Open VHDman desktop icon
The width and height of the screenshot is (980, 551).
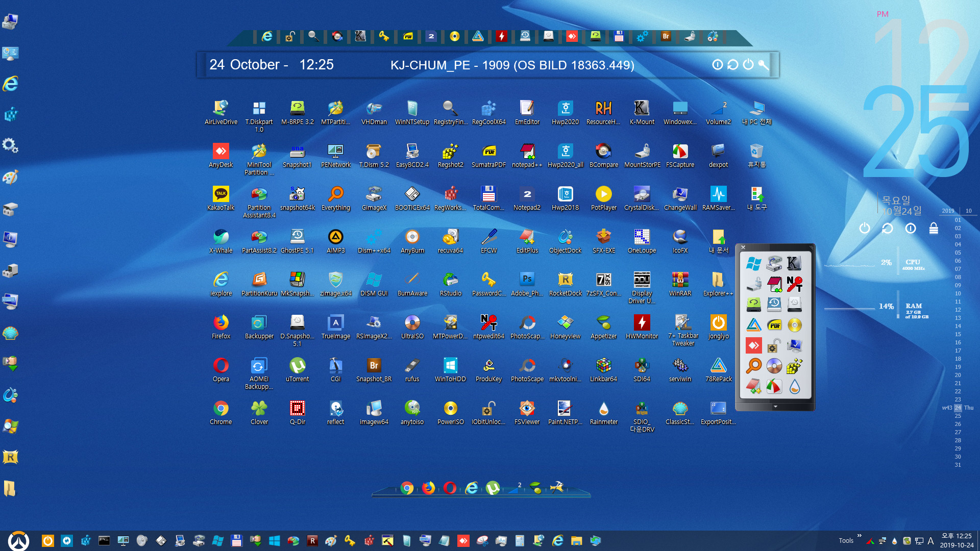tap(374, 112)
